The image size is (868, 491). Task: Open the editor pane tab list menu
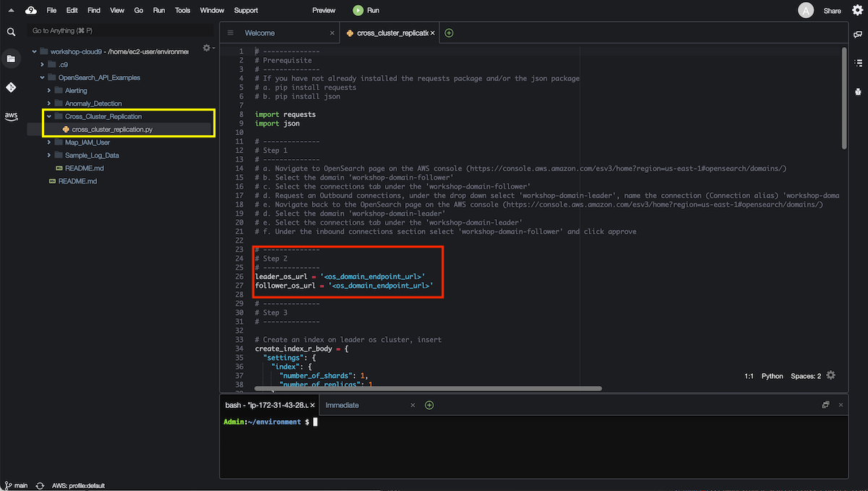pos(231,33)
